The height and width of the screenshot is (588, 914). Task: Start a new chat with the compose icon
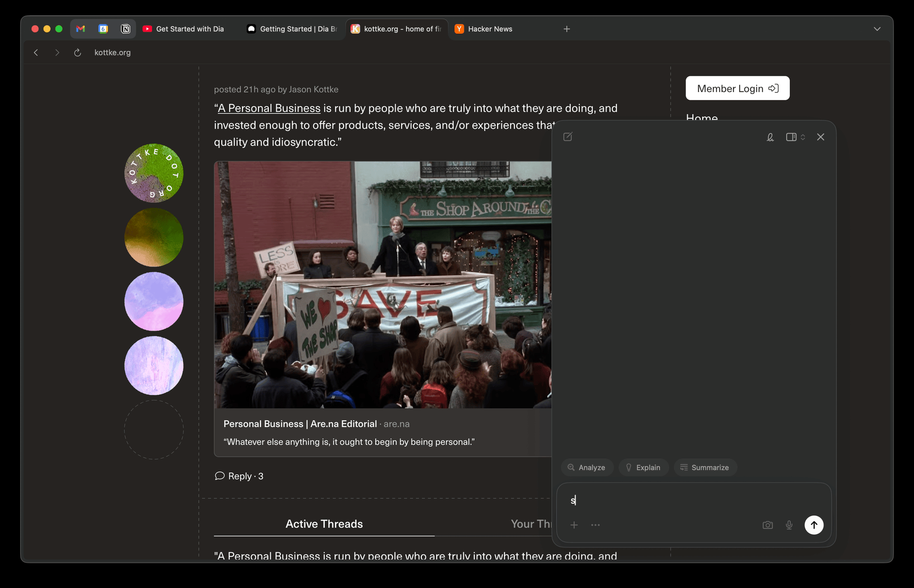click(568, 137)
